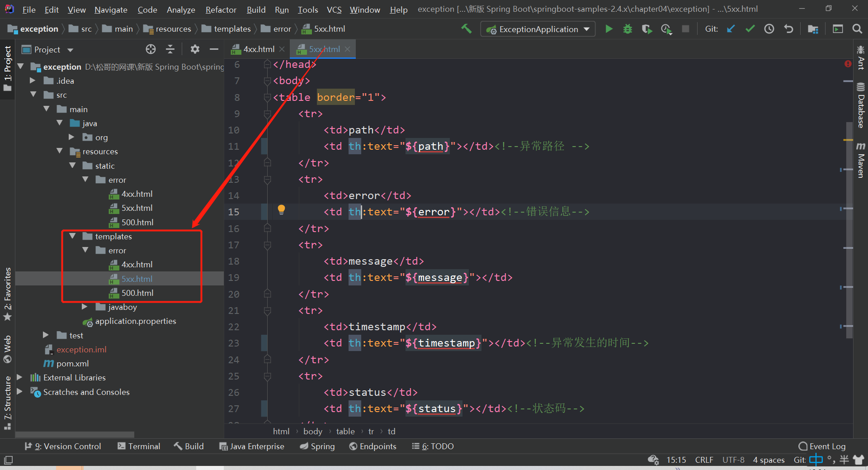Open the Ant tool window
This screenshot has height=470, width=868.
point(861,57)
